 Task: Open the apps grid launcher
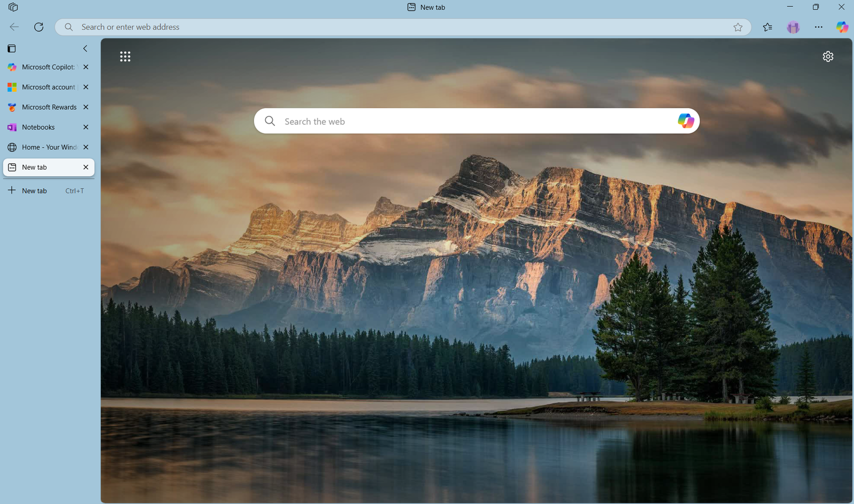pyautogui.click(x=125, y=57)
